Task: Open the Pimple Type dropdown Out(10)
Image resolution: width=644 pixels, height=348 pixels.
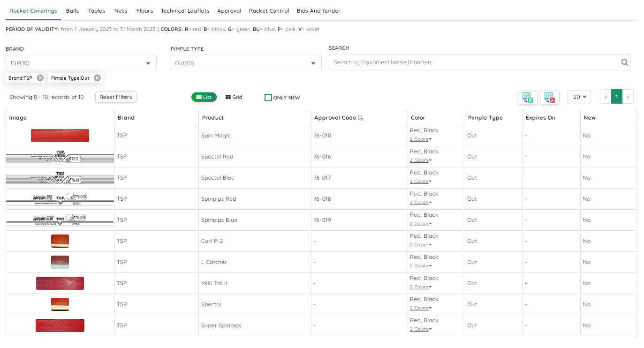Action: tap(246, 63)
